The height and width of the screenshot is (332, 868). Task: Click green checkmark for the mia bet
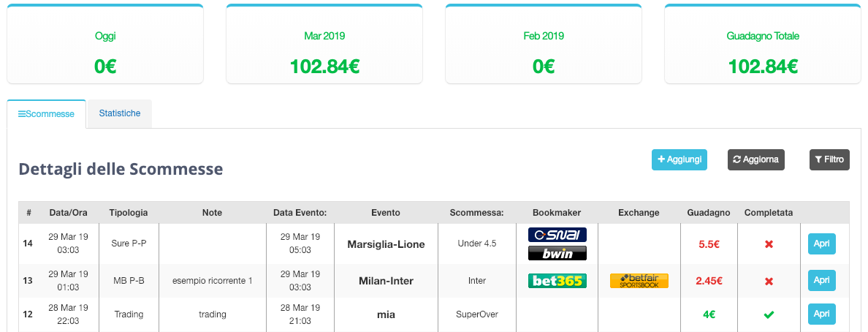[x=769, y=314]
